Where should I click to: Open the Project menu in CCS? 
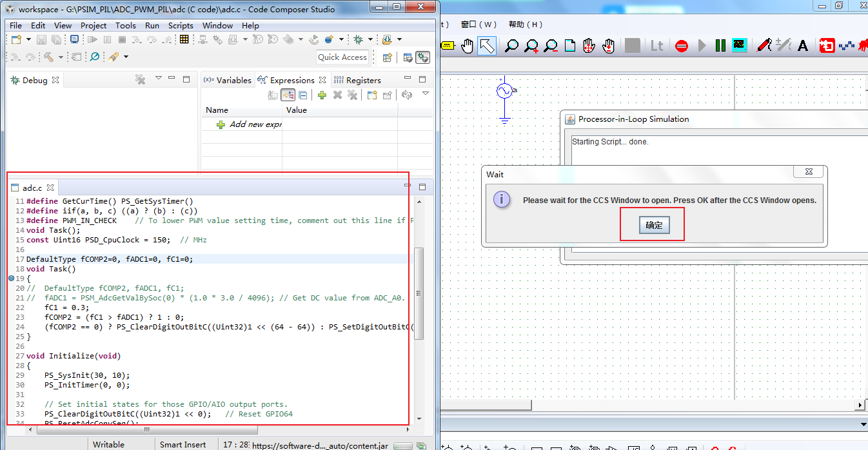tap(94, 26)
